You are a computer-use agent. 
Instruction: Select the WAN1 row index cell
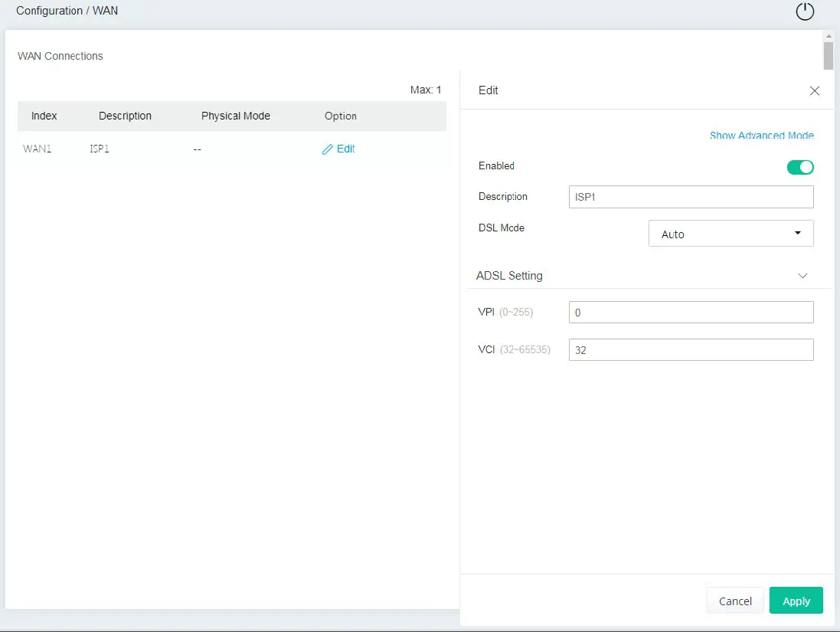(x=38, y=149)
